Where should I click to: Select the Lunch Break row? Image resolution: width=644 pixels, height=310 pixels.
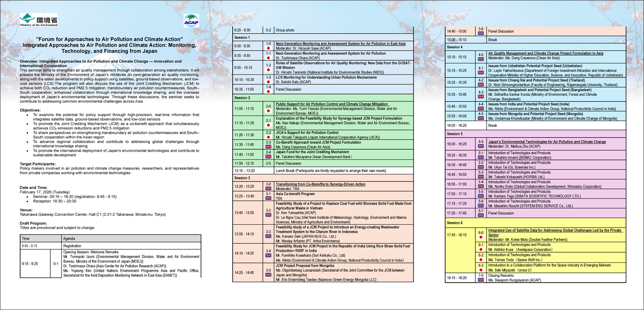[x=323, y=171]
